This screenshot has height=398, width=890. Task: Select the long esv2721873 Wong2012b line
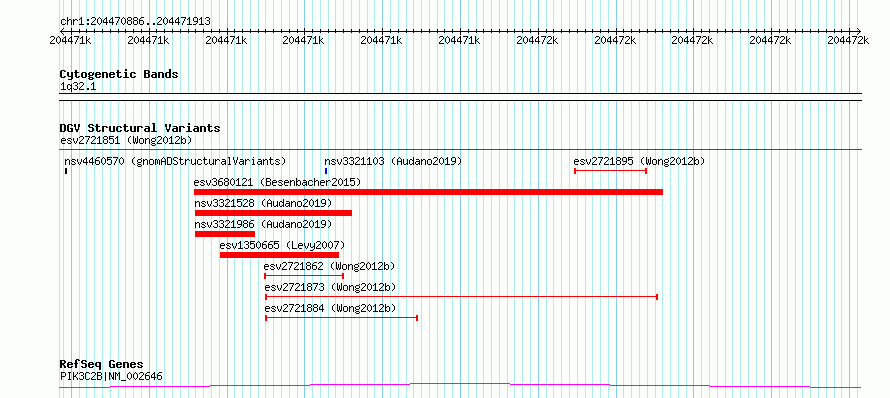[461, 297]
